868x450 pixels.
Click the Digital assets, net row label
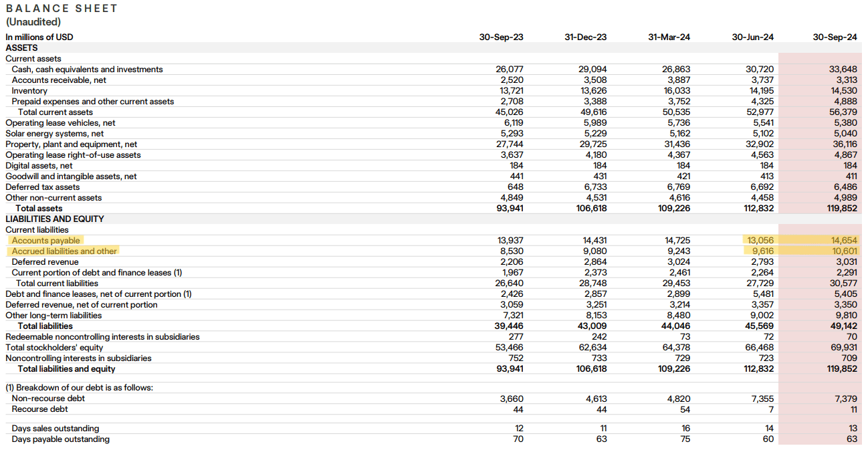39,166
